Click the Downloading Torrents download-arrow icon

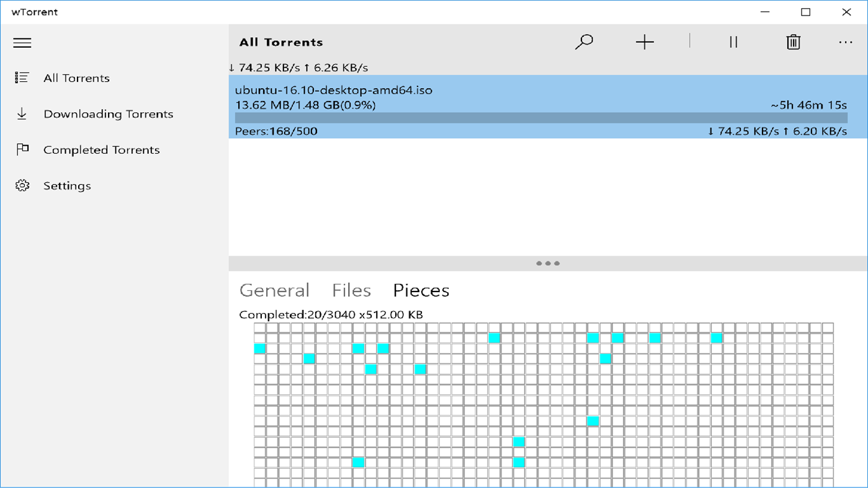tap(22, 113)
